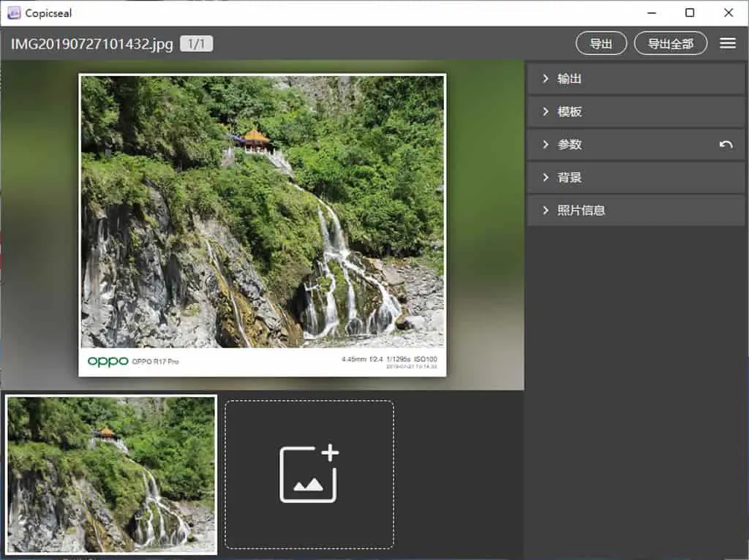Click the 1/1 image counter badge
The width and height of the screenshot is (749, 560).
[x=196, y=44]
